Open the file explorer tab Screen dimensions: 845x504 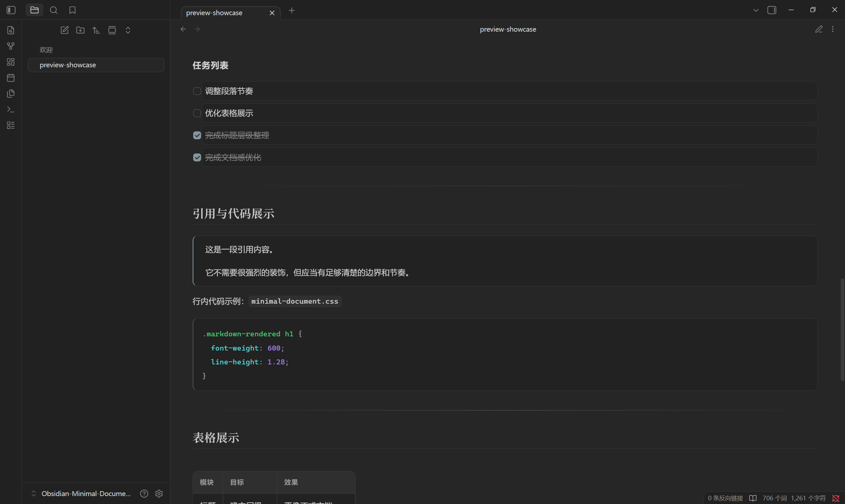coord(34,10)
